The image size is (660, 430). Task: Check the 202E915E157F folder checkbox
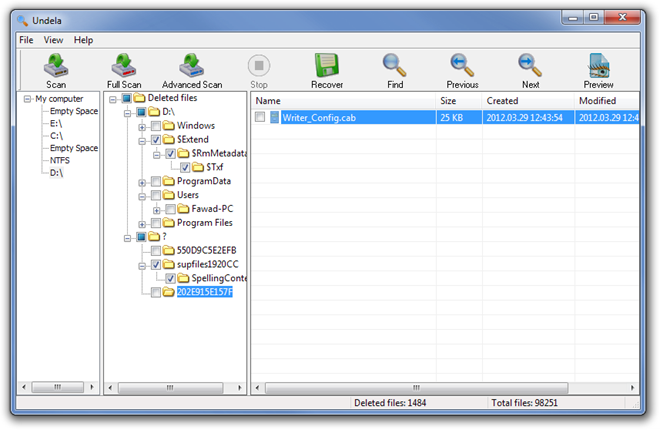(156, 292)
